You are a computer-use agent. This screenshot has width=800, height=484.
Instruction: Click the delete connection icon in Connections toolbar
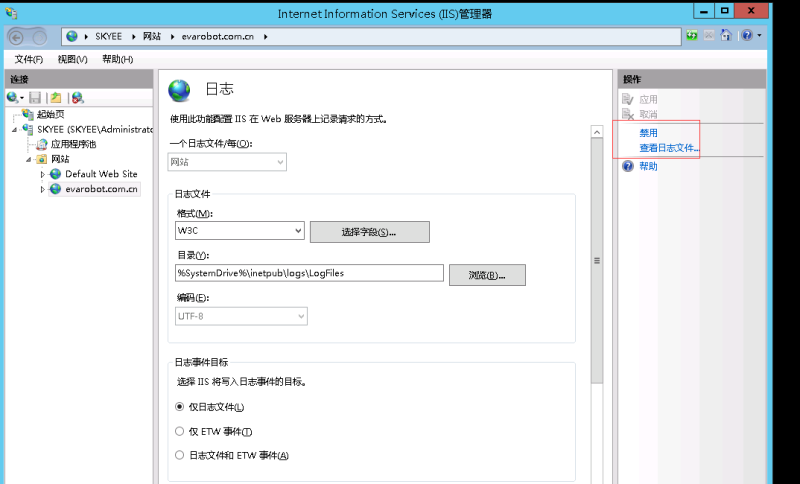[78, 97]
